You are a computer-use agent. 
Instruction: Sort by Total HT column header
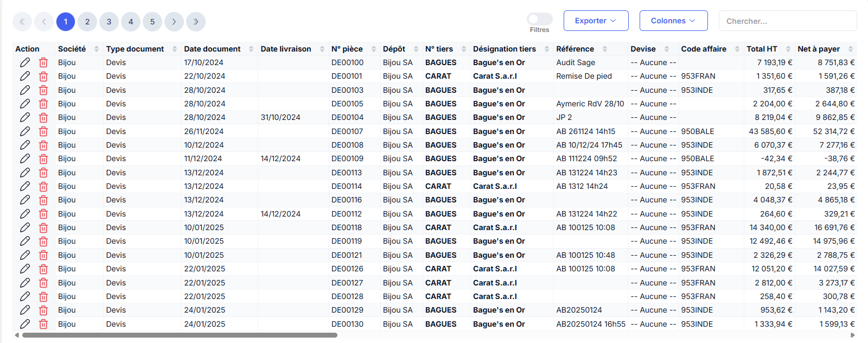click(762, 49)
